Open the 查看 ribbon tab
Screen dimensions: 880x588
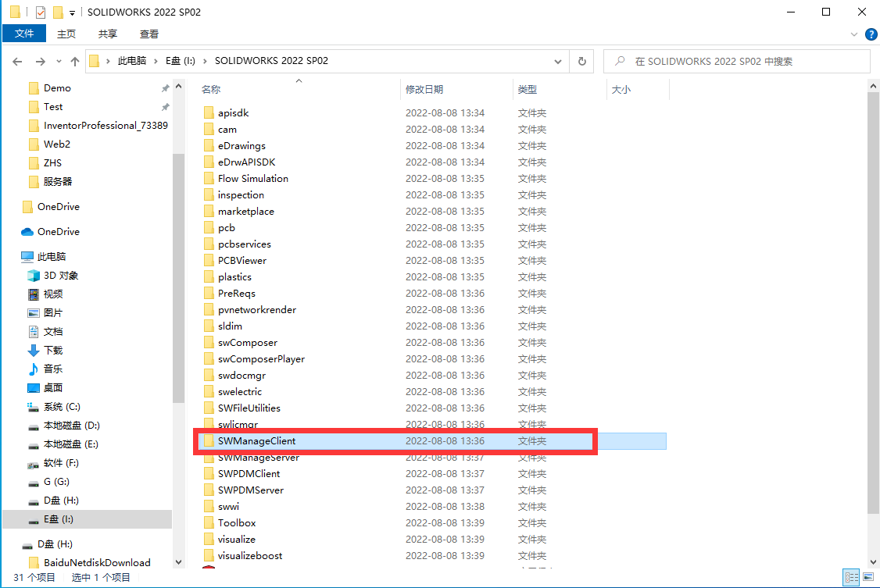[149, 34]
